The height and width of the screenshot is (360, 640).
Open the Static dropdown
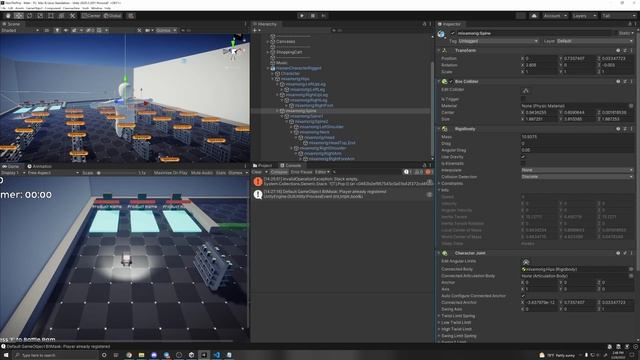click(x=625, y=33)
